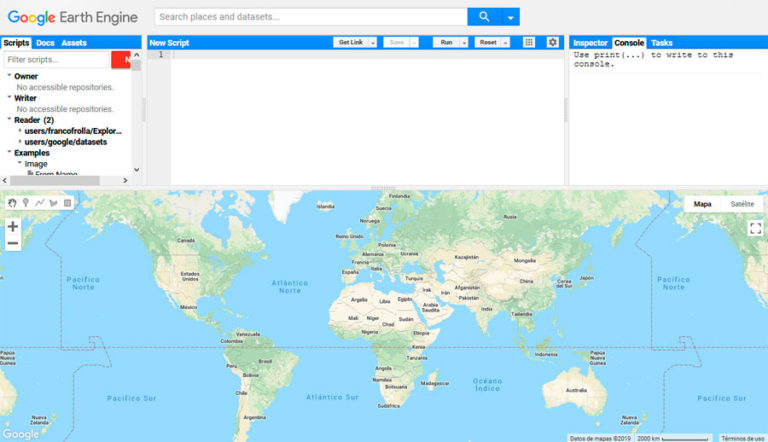Click the Google Earth Engine logo

click(x=72, y=17)
